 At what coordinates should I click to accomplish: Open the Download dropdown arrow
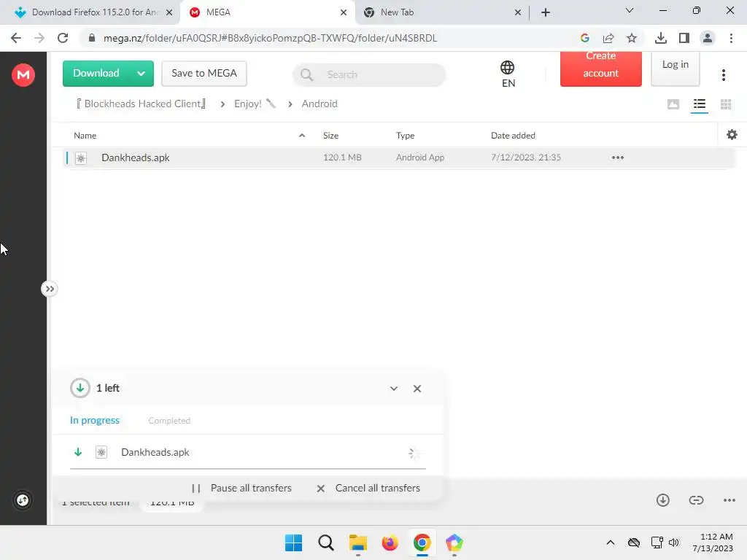tap(141, 74)
